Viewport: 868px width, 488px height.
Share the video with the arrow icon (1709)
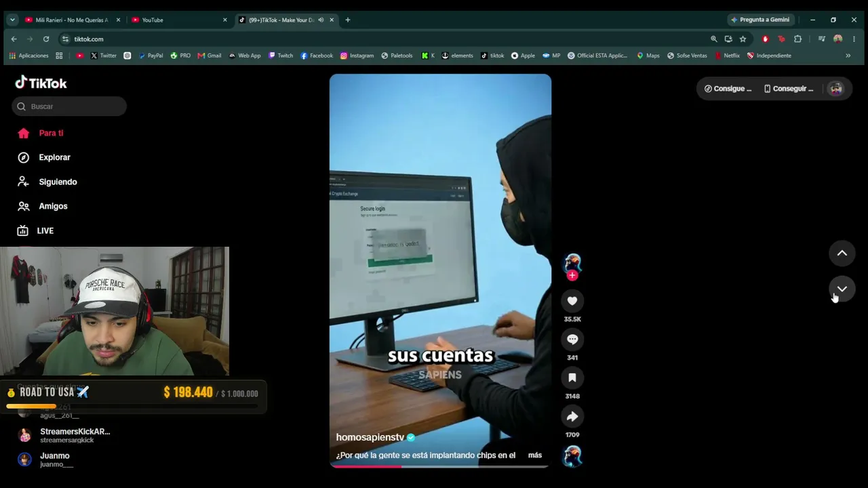coord(572,417)
